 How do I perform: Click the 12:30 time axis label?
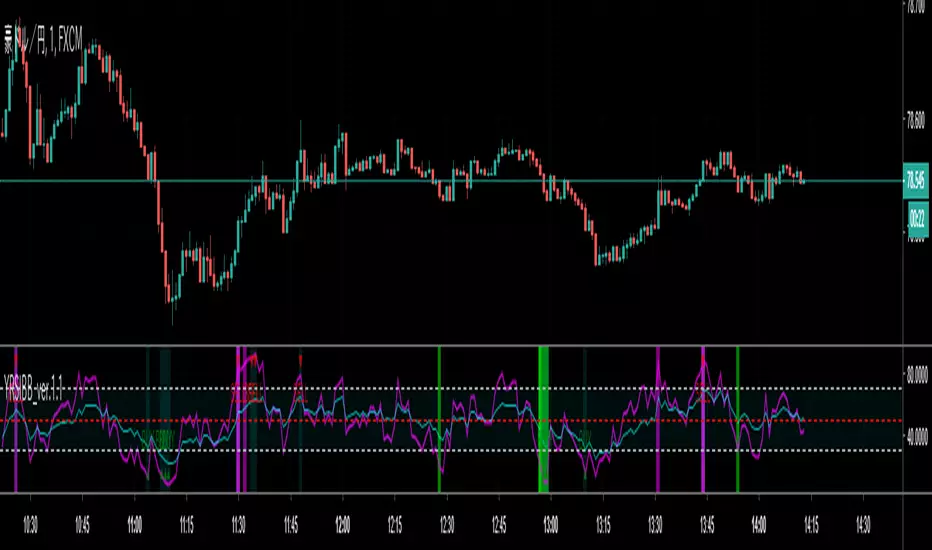[x=447, y=525]
